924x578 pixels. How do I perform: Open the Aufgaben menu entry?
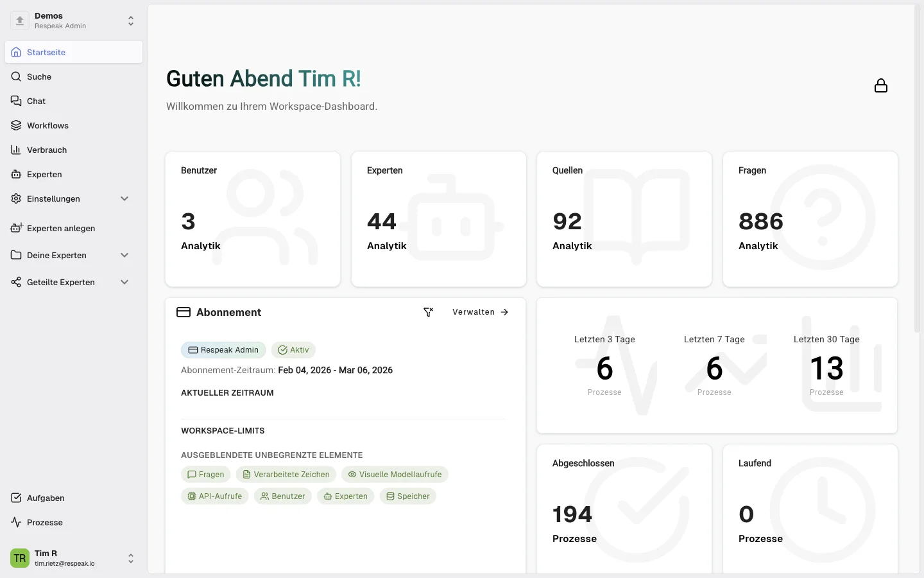45,498
